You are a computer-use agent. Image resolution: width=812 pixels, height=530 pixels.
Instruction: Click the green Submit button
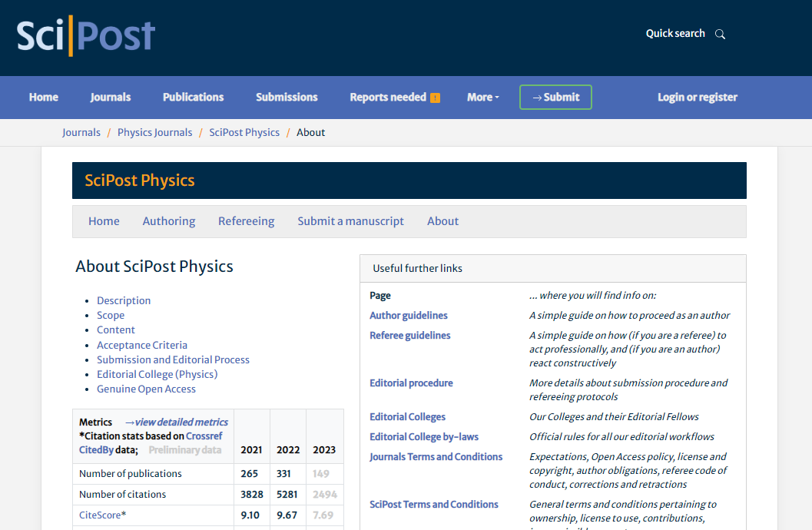[555, 98]
